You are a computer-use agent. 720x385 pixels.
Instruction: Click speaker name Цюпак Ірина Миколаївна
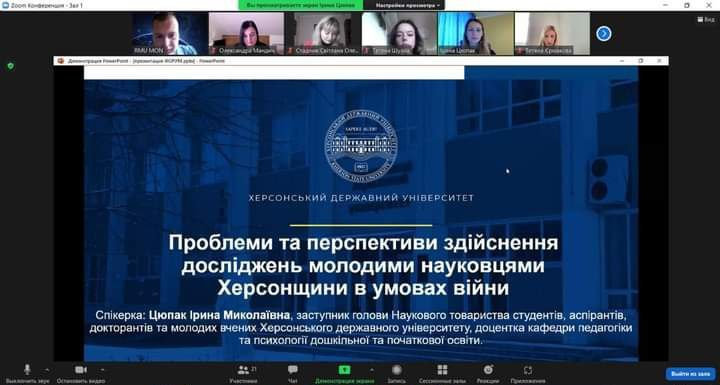[219, 315]
